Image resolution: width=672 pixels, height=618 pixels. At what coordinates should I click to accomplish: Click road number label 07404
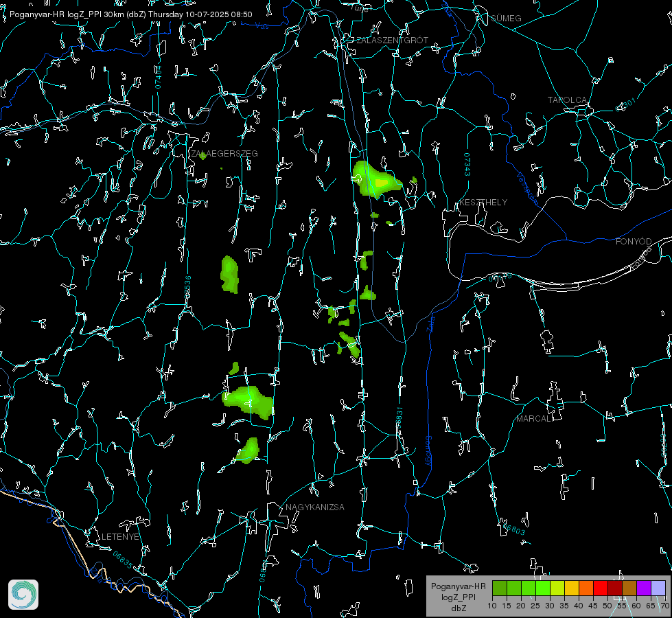point(159,77)
